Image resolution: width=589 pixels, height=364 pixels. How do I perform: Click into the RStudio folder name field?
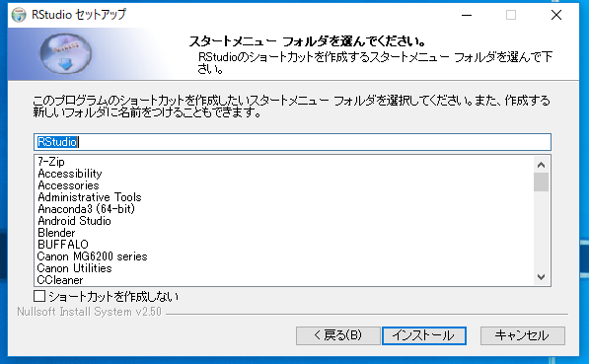[292, 142]
